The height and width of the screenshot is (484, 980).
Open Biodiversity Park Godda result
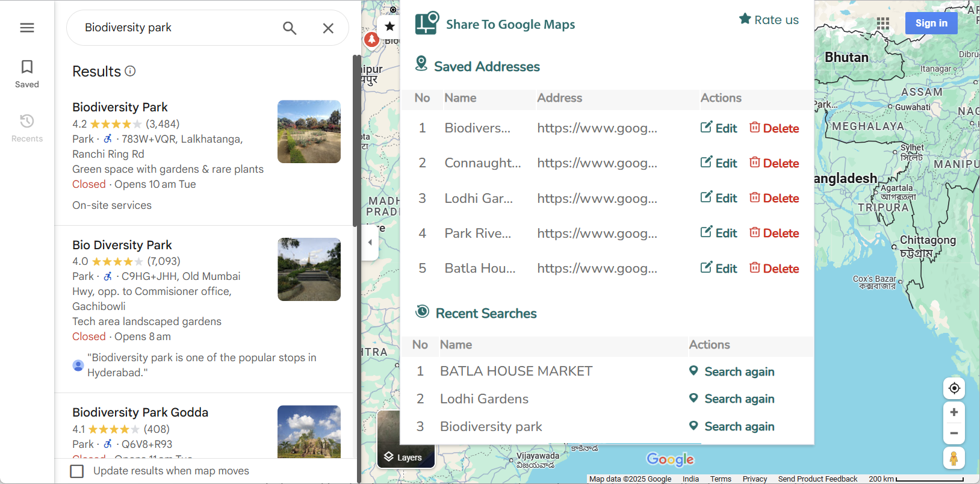(140, 412)
